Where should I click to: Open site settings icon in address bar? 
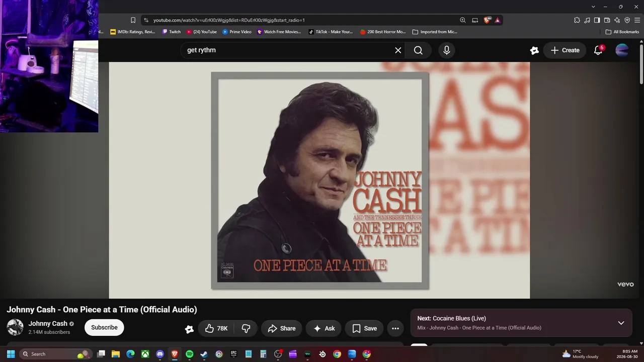pos(146,20)
